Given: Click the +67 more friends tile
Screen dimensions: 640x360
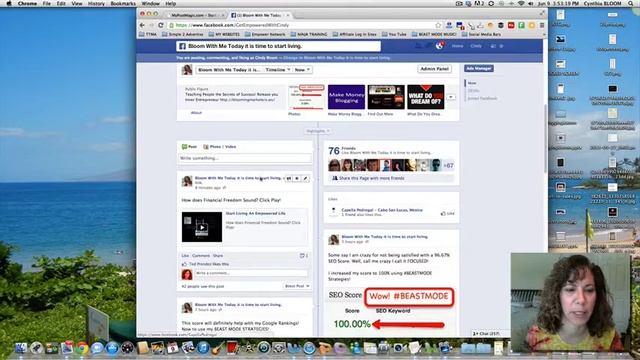Looking at the screenshot, I should 448,165.
